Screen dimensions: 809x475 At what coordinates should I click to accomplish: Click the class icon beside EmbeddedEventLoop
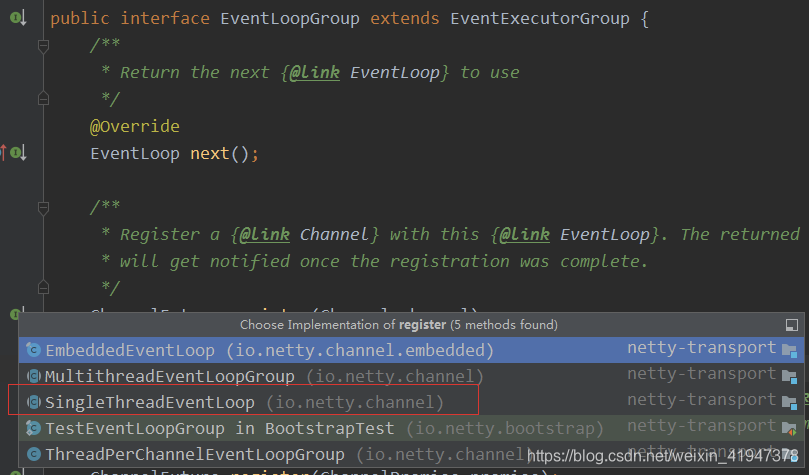point(33,350)
